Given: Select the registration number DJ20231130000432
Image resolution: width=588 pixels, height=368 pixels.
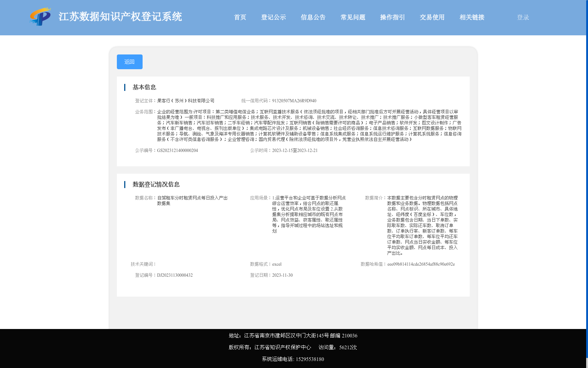Looking at the screenshot, I should (175, 275).
